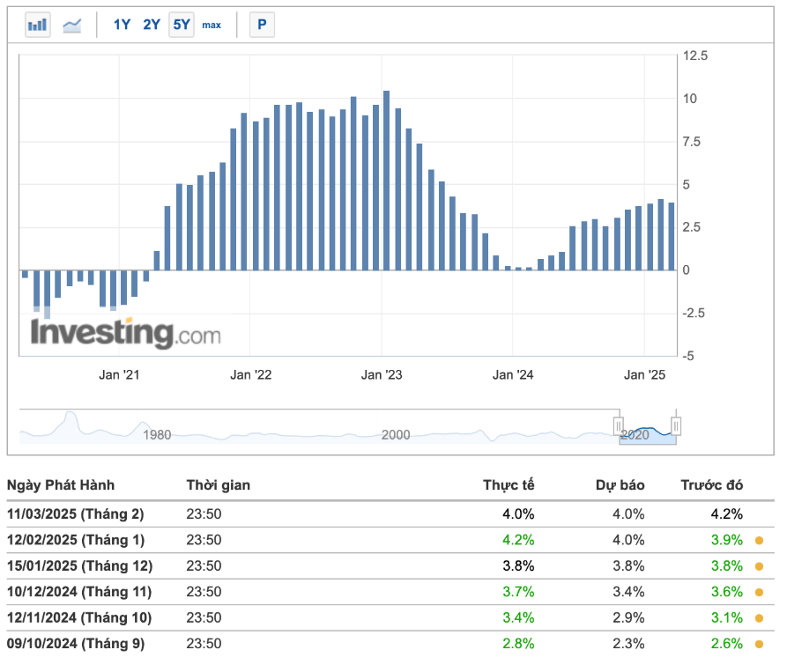
Task: Select the 12/02/2025 (Tháng 1) release date
Action: click(76, 540)
